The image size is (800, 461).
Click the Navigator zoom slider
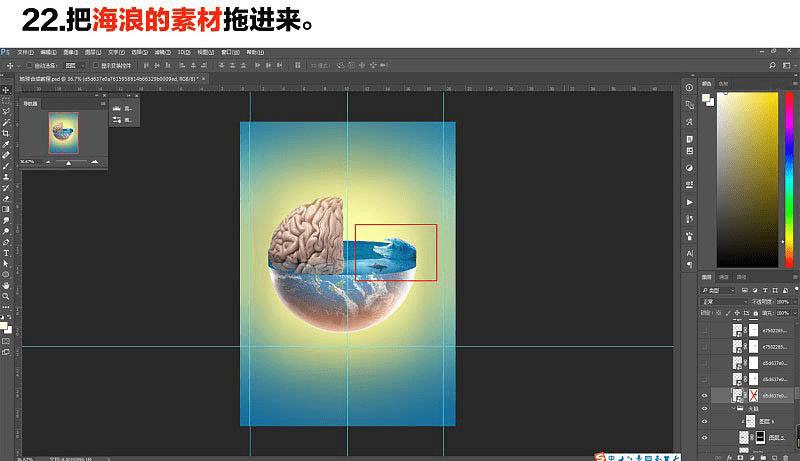70,162
